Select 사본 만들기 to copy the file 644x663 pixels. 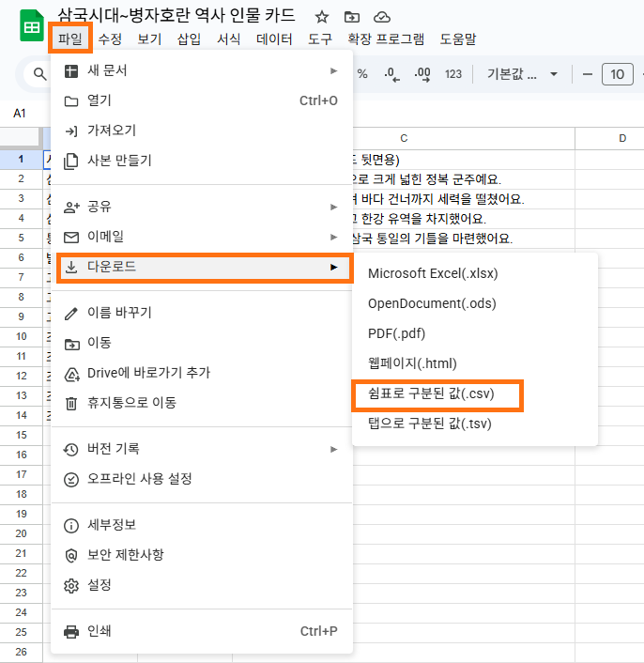click(202, 161)
